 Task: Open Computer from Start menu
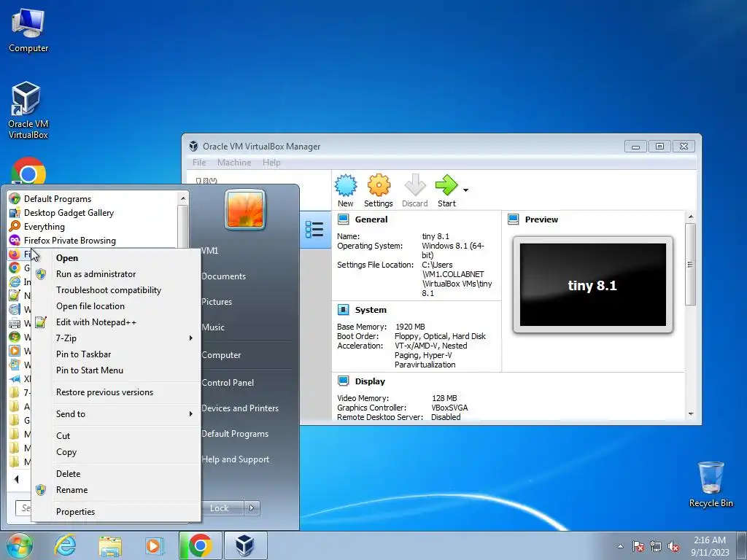coord(221,355)
